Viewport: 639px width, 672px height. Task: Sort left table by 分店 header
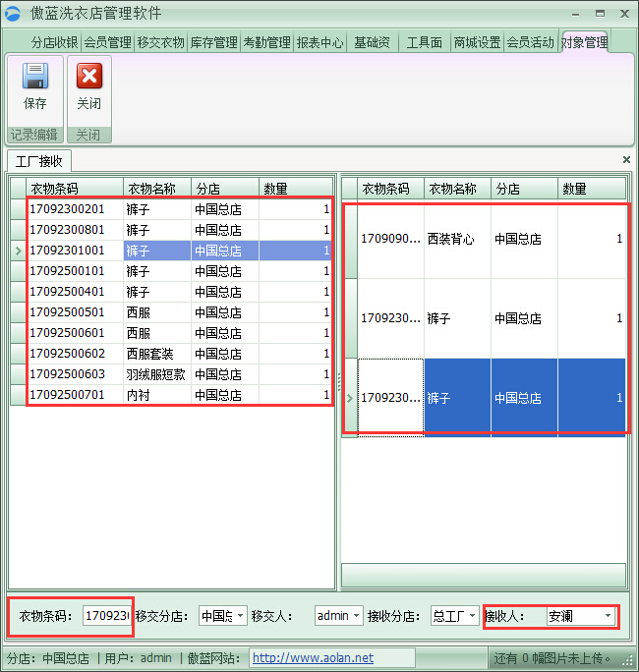(225, 189)
